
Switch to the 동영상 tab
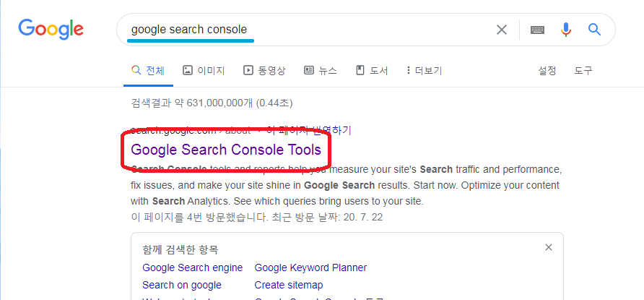[264, 71]
